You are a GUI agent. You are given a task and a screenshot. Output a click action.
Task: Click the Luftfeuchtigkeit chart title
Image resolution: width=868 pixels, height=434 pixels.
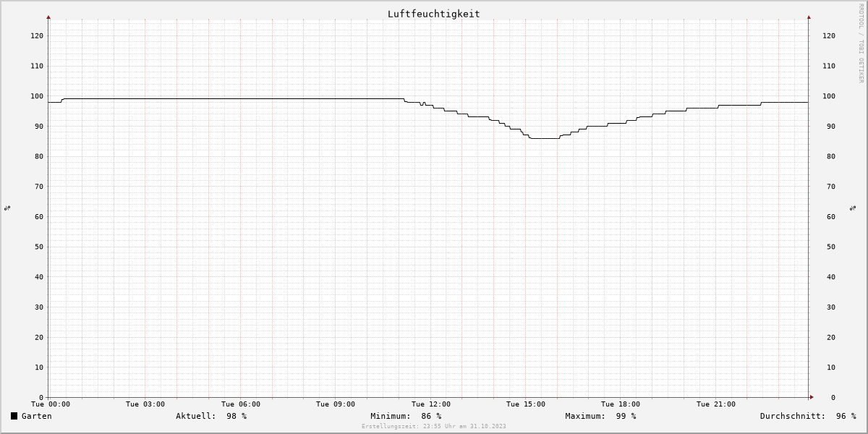pyautogui.click(x=433, y=14)
